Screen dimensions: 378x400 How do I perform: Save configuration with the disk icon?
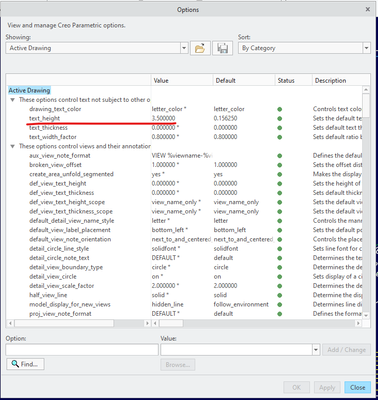(x=222, y=48)
